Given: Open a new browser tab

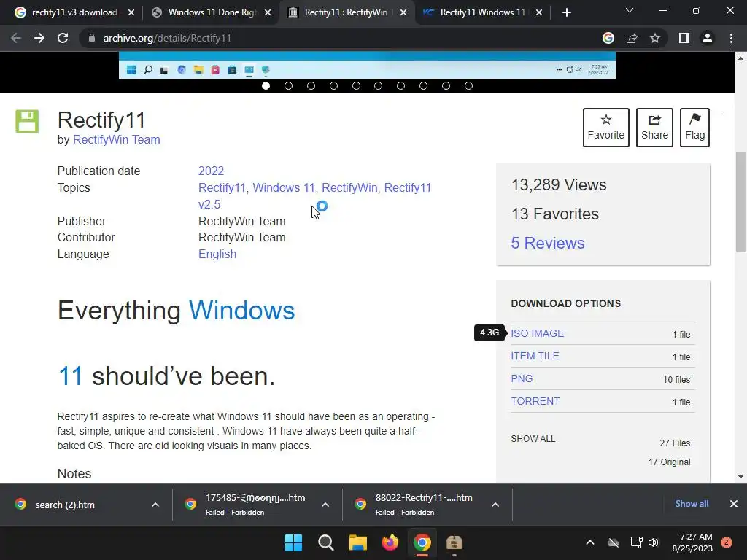Looking at the screenshot, I should click(x=566, y=12).
